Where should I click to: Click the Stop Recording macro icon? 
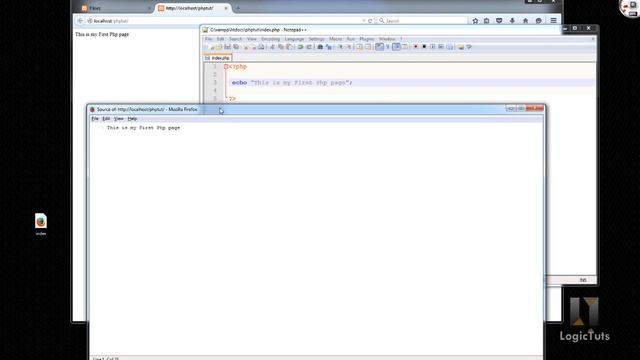tap(424, 47)
